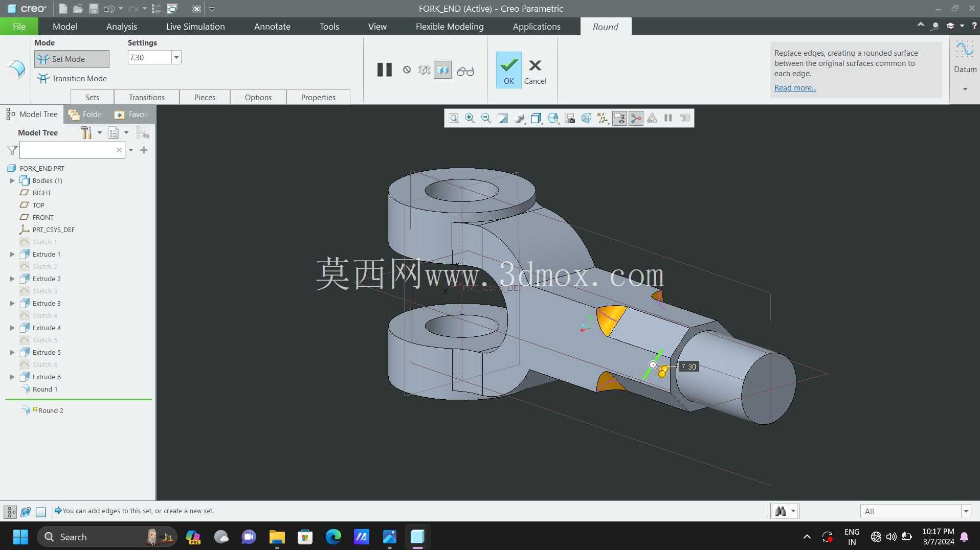
Task: Click OK to accept the round
Action: tap(508, 70)
